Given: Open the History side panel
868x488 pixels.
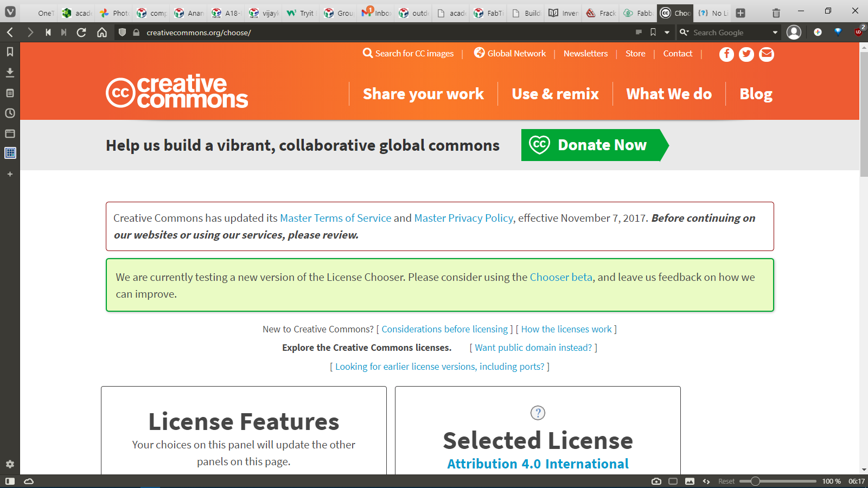Looking at the screenshot, I should coord(10,113).
